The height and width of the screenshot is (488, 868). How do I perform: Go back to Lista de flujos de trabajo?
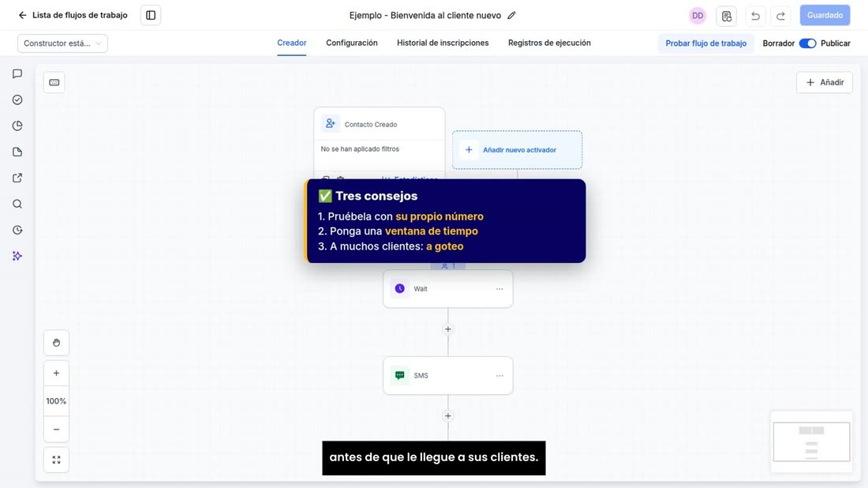73,15
